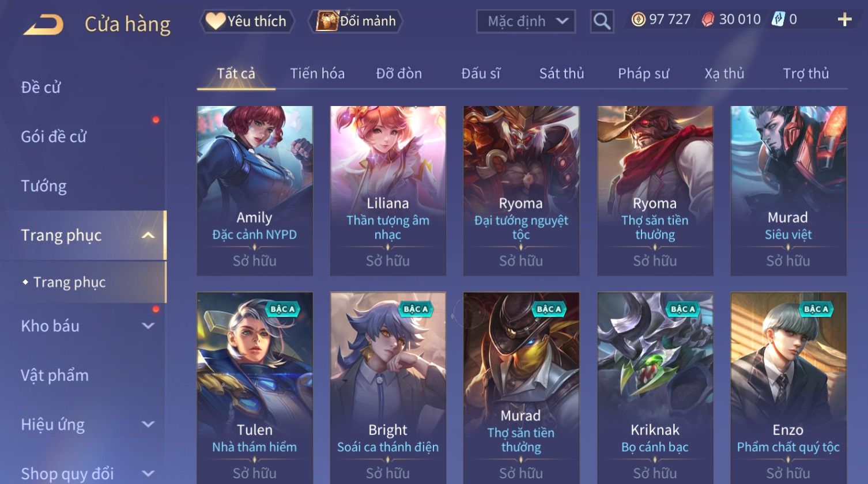The image size is (868, 484).
Task: Open Đổi mảnh chest exchange
Action: (x=356, y=21)
